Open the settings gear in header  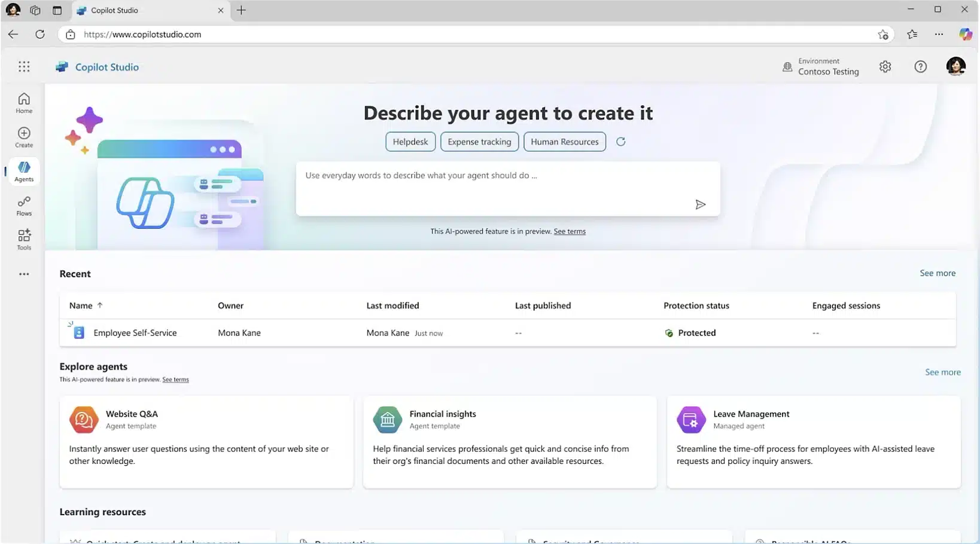click(x=885, y=67)
